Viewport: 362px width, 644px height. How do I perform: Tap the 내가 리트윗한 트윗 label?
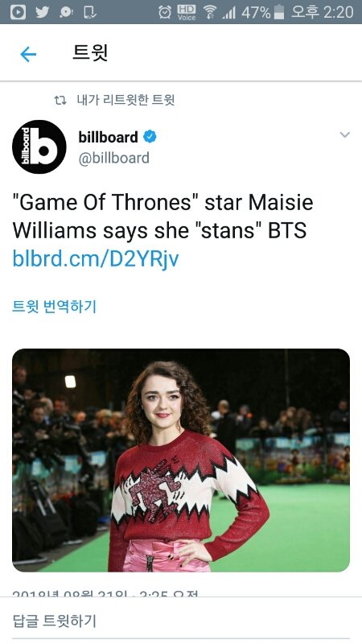point(125,100)
